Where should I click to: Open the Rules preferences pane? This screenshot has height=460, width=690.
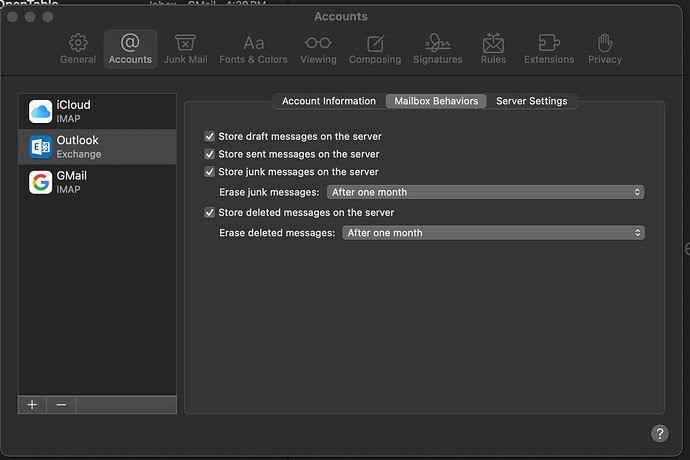[x=493, y=49]
